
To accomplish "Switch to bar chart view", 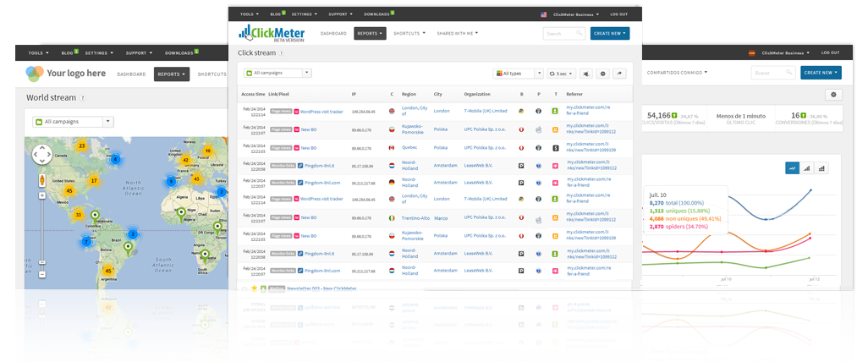I will click(x=807, y=168).
